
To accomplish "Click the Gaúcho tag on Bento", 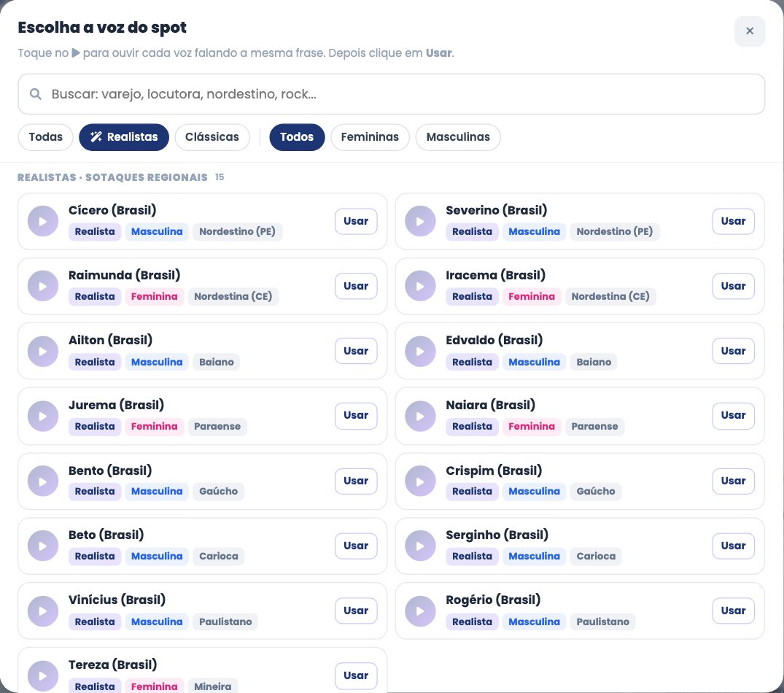I will [219, 491].
